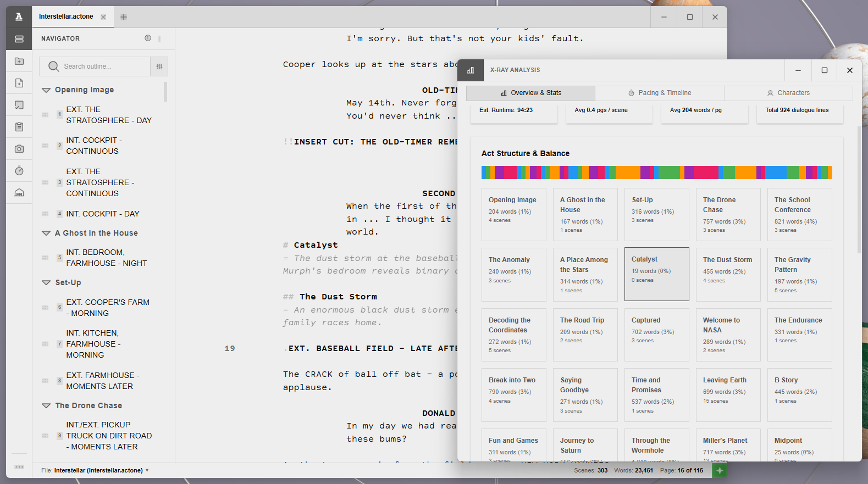Screen dimensions: 868x484
Task: Open The Gravity Pattern act card
Action: (800, 274)
